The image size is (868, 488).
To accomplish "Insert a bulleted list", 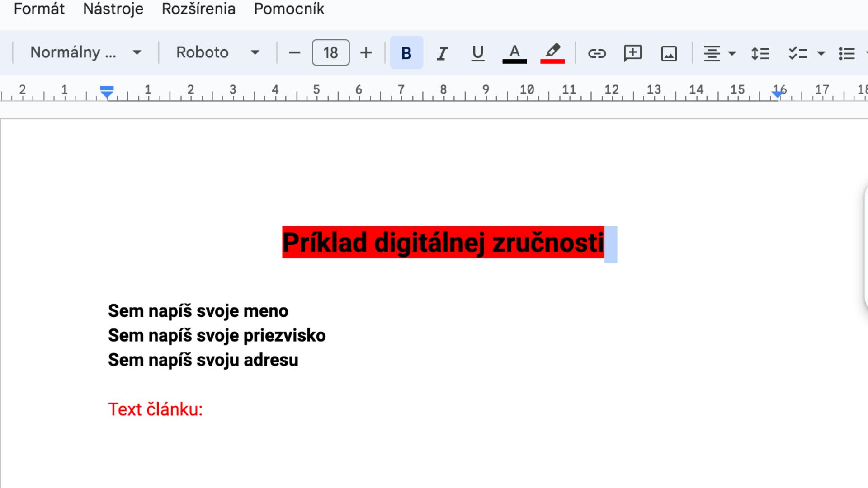I will click(x=847, y=53).
